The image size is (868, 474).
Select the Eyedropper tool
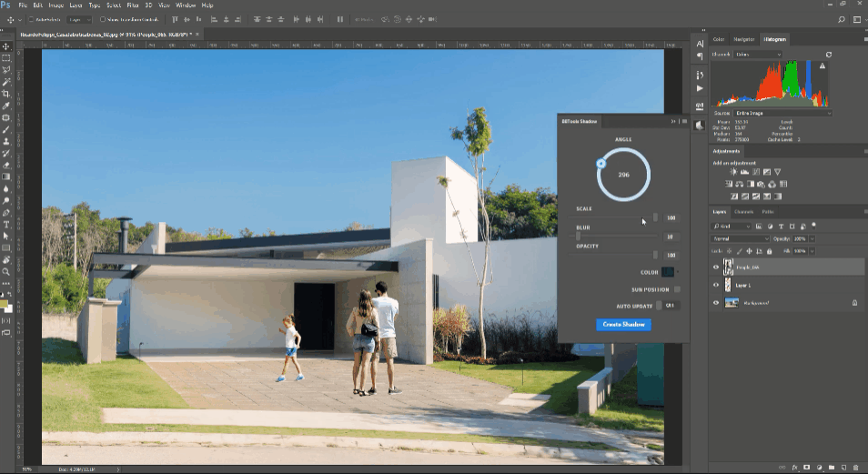coord(6,106)
